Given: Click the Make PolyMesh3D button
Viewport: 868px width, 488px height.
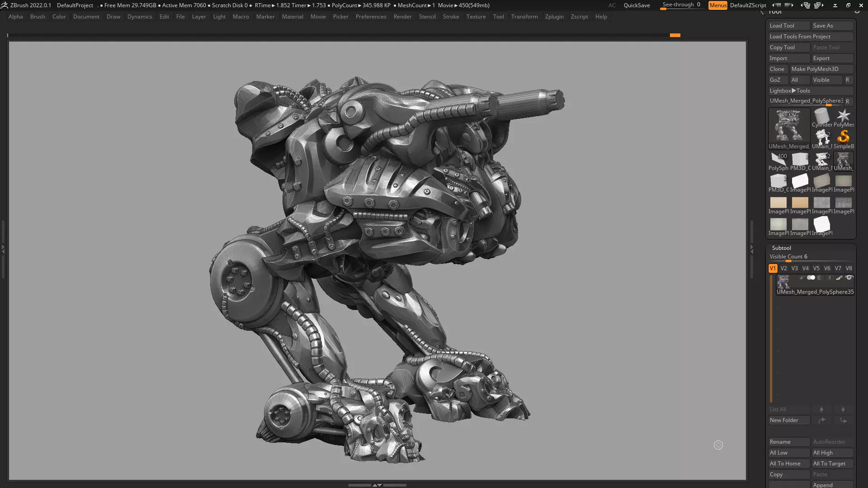Looking at the screenshot, I should [x=821, y=69].
